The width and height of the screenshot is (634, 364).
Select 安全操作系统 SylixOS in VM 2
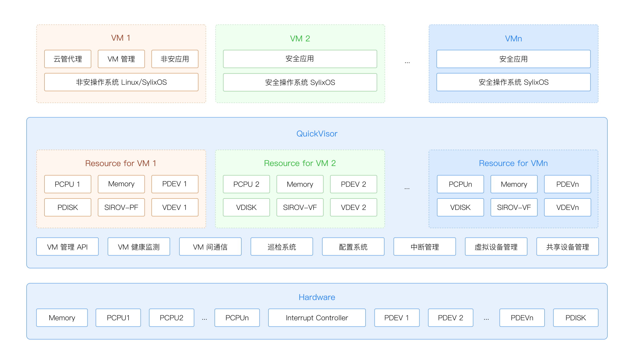pos(300,82)
